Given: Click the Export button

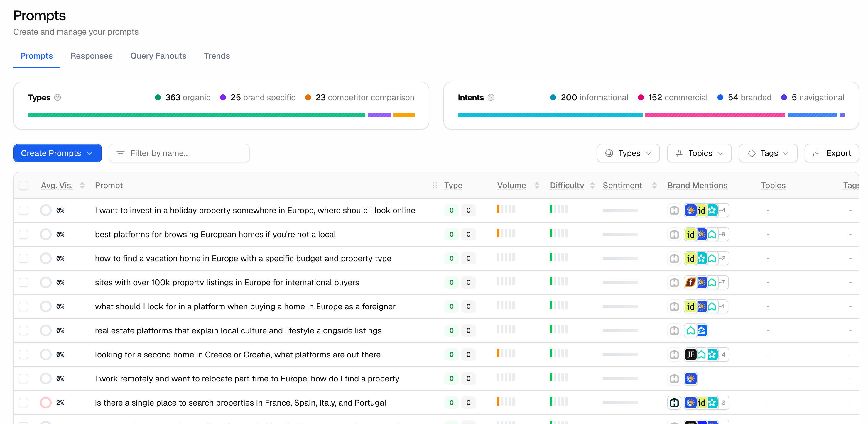Looking at the screenshot, I should click(x=832, y=153).
